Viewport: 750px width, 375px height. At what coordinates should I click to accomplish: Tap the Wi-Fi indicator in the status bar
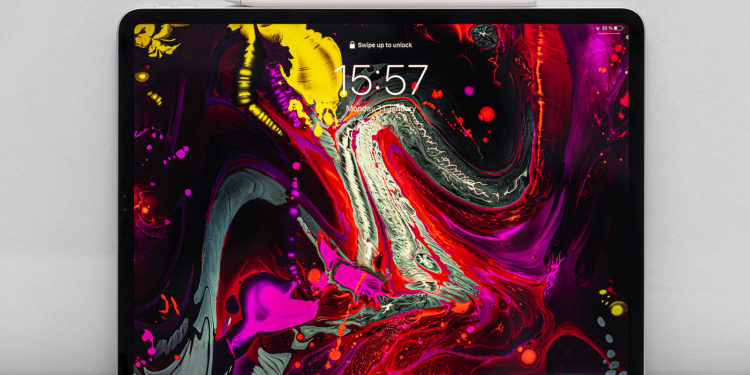click(598, 28)
